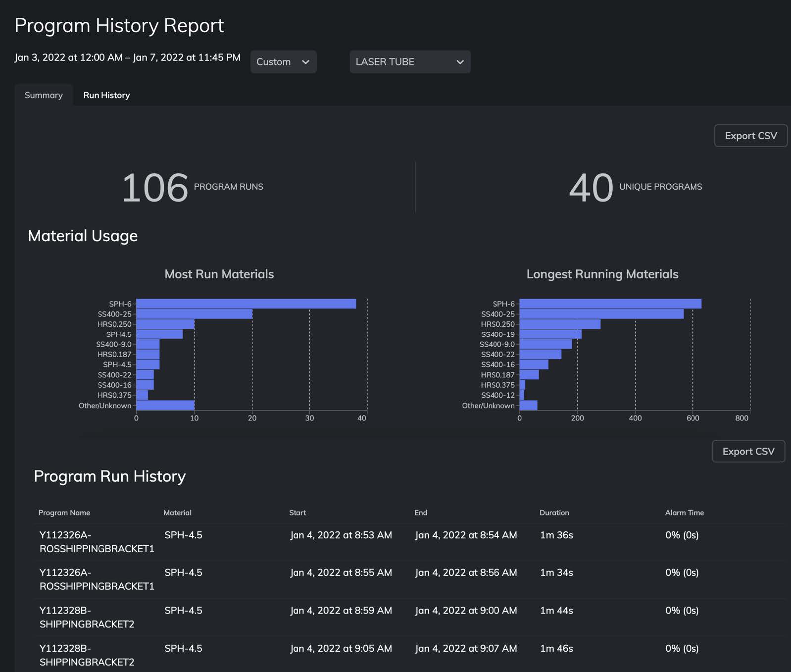Click the Start column header
Screen dimensions: 791x672
(x=297, y=513)
